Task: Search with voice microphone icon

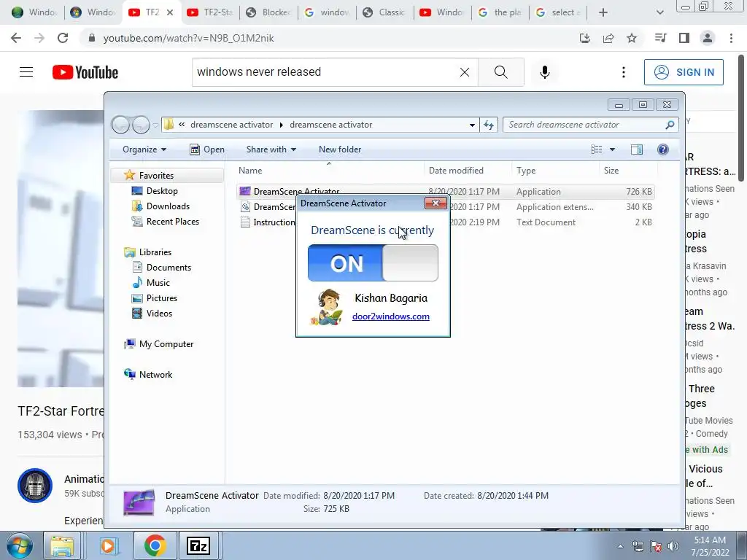Action: [544, 72]
